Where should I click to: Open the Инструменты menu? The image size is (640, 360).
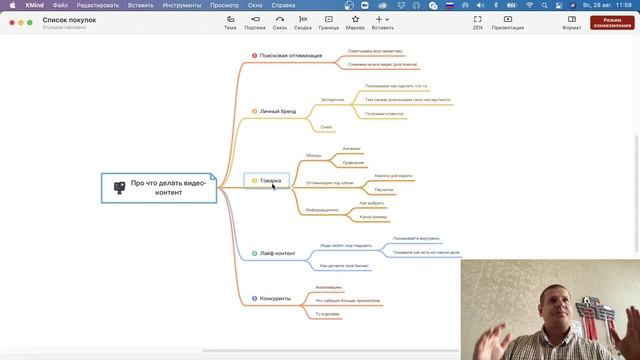pos(182,5)
